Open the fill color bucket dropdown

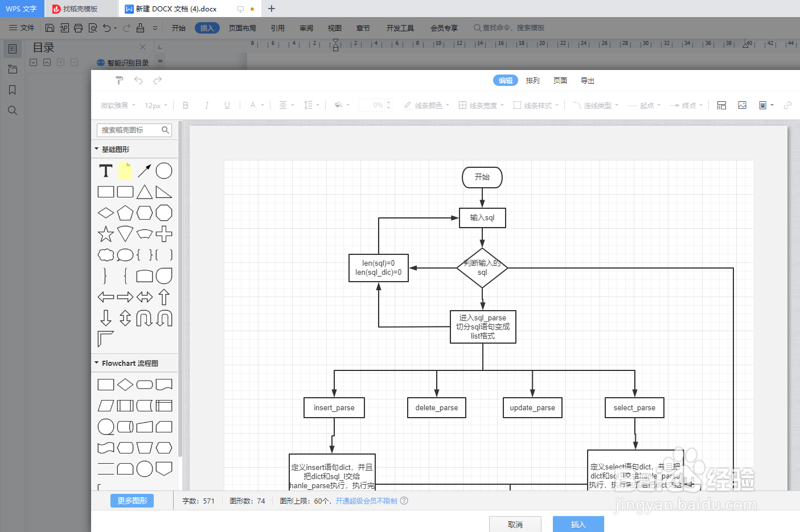pyautogui.click(x=342, y=105)
